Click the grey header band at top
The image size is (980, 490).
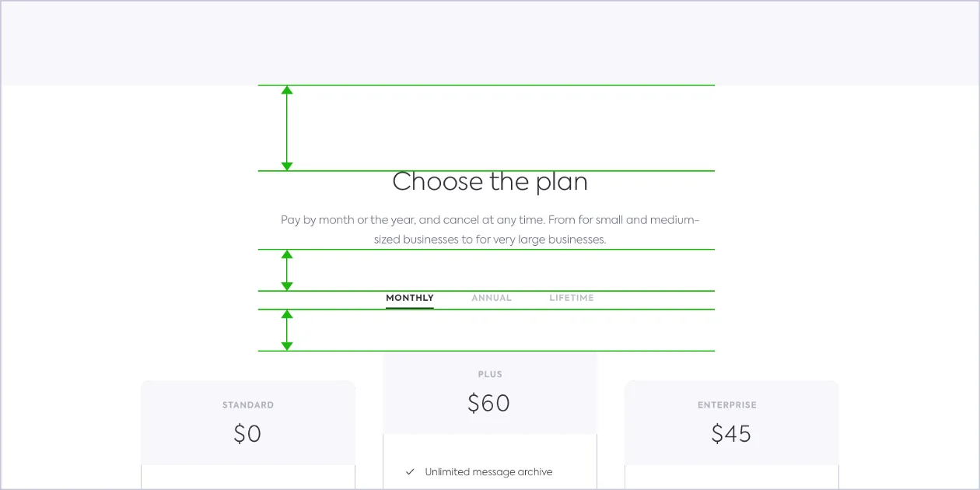pos(490,43)
